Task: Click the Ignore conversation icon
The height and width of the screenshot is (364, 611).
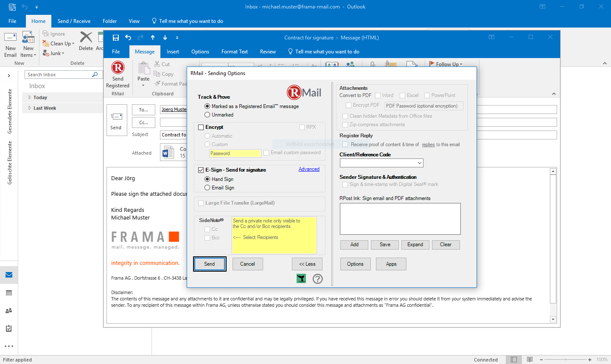Action: click(46, 33)
